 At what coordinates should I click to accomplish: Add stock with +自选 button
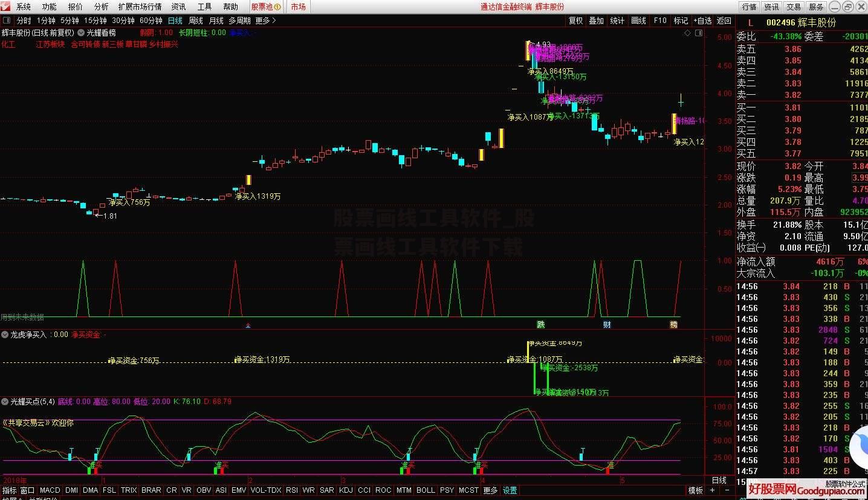click(702, 21)
